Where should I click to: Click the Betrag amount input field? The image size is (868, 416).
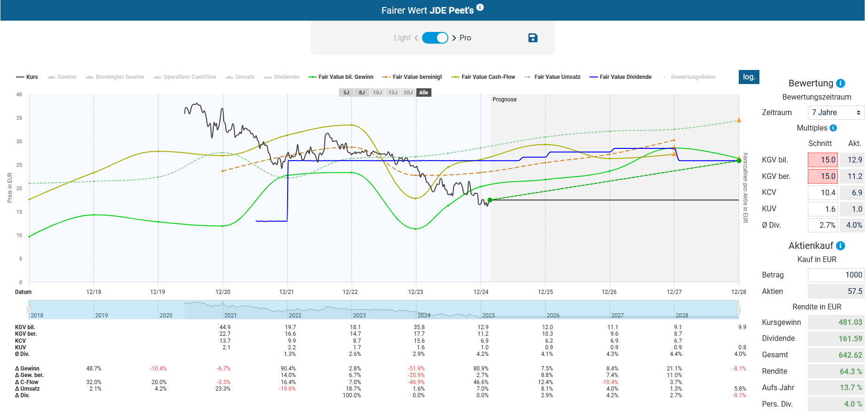pos(836,275)
